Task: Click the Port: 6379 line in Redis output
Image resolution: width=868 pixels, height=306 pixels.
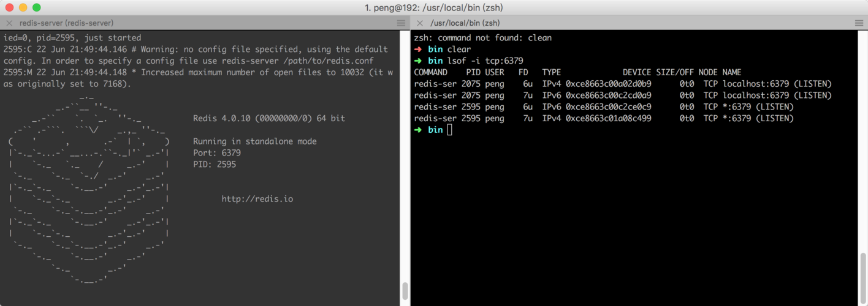Action: [x=216, y=153]
